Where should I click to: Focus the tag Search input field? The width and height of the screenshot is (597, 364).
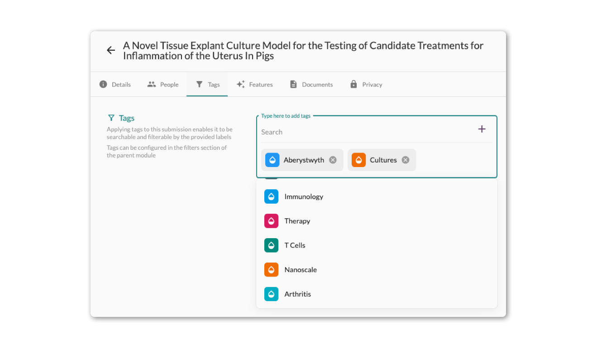click(x=362, y=132)
